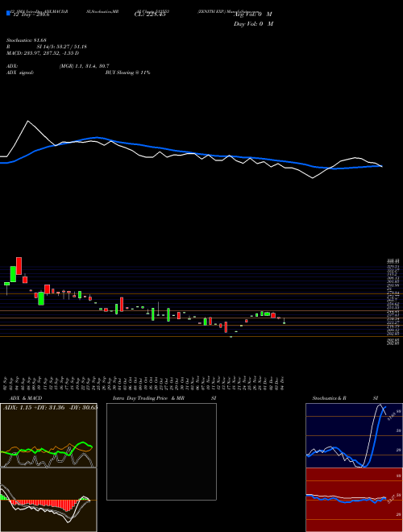
Task: Select the '12 Day = 230.6' legend text
Action: pos(31,15)
